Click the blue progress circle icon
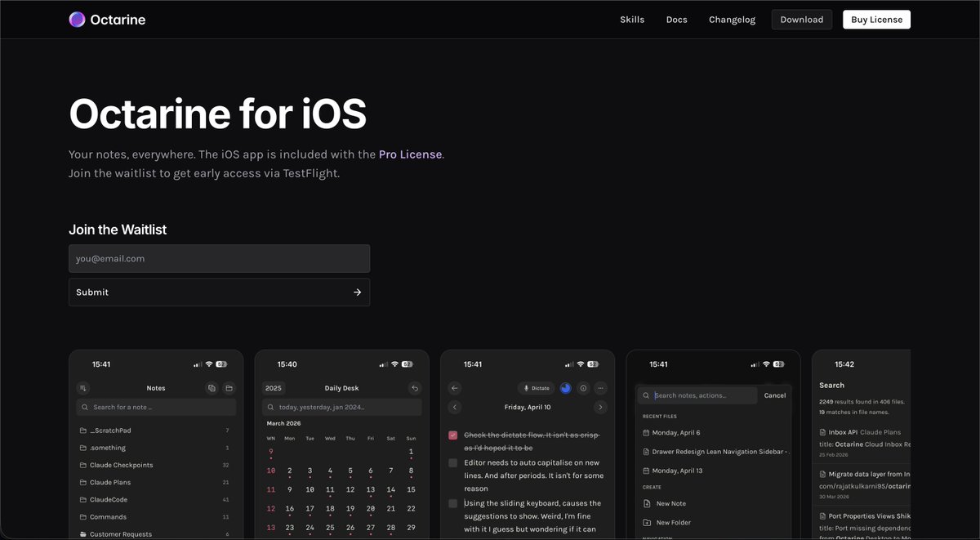The height and width of the screenshot is (540, 980). click(565, 388)
